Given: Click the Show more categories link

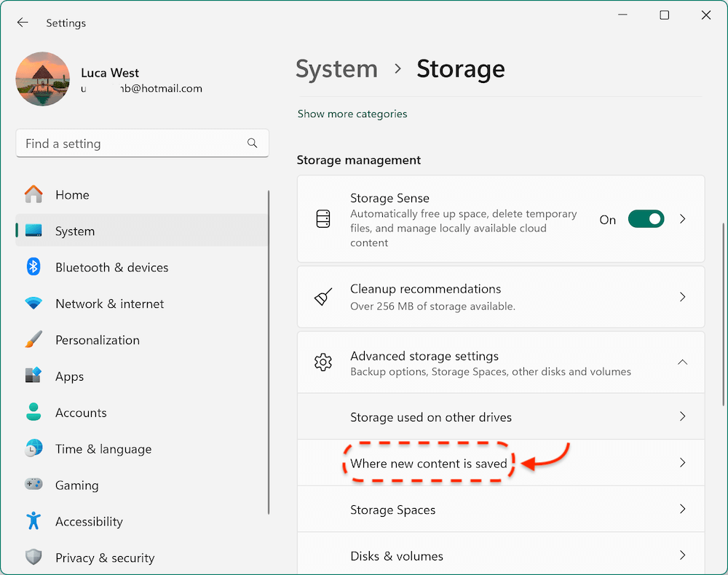Looking at the screenshot, I should pos(352,114).
